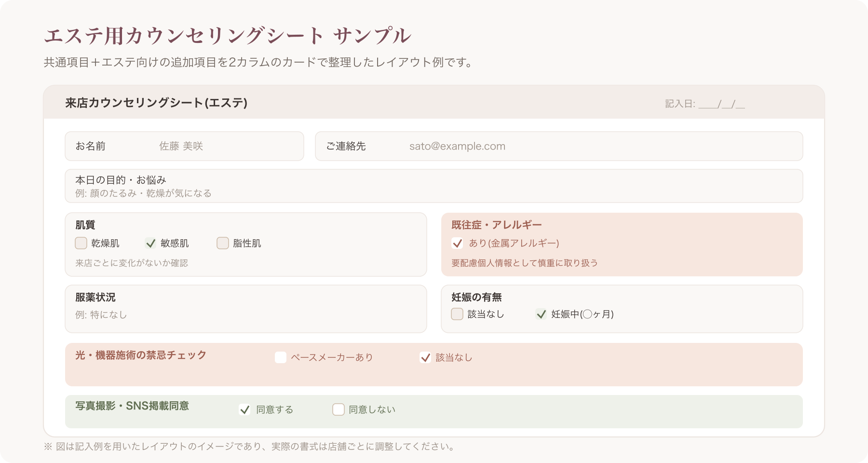Click the 肌質 section label
Screen dimensions: 868x463
click(x=85, y=225)
